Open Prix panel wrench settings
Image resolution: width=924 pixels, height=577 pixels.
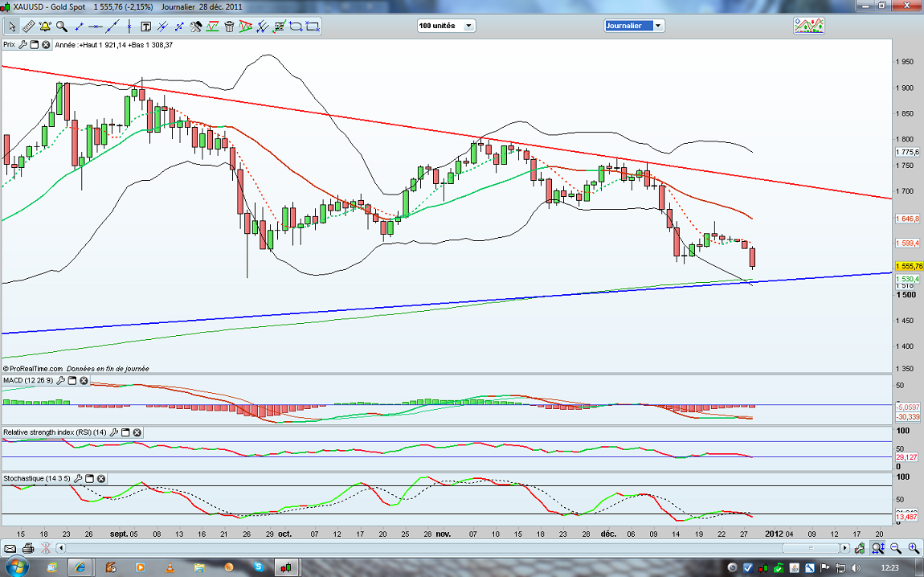pyautogui.click(x=23, y=45)
